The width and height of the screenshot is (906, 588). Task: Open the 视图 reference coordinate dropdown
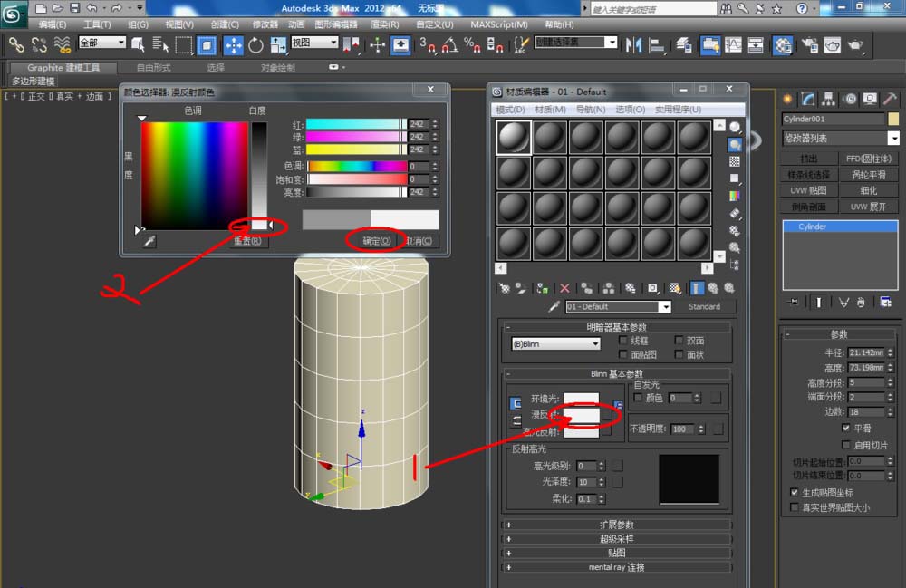315,43
